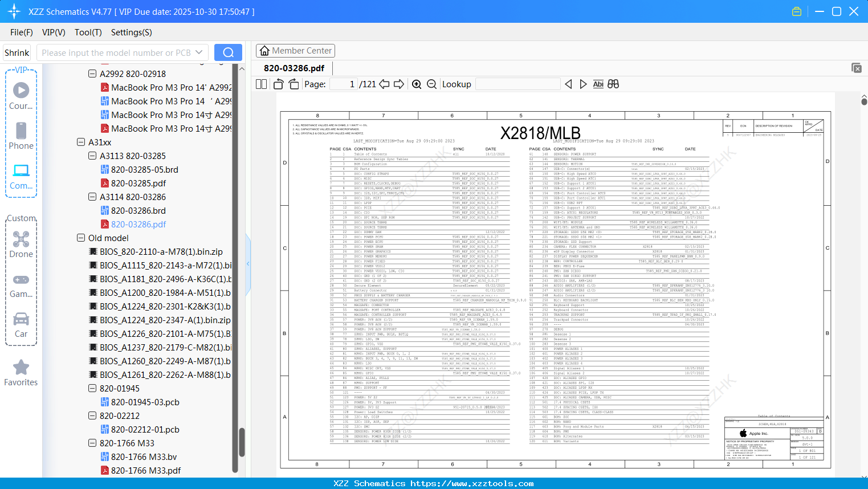Open the Settings(S) menu
Image resolution: width=868 pixels, height=489 pixels.
(x=132, y=32)
